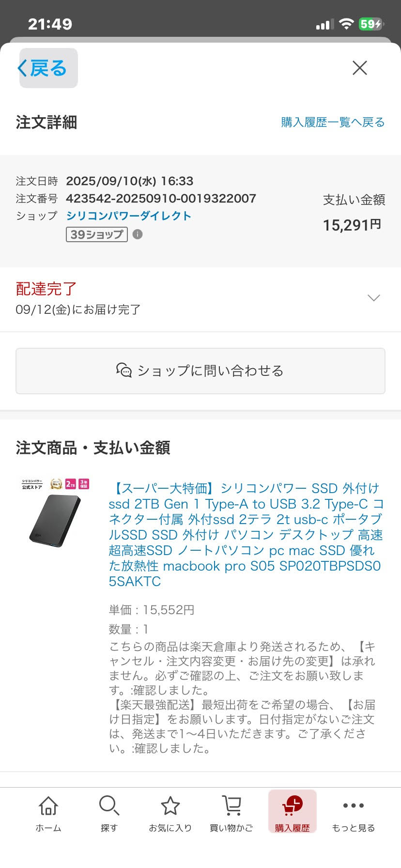Tap the info icon beside 39ショップ
This screenshot has height=868, width=401.
coord(138,234)
